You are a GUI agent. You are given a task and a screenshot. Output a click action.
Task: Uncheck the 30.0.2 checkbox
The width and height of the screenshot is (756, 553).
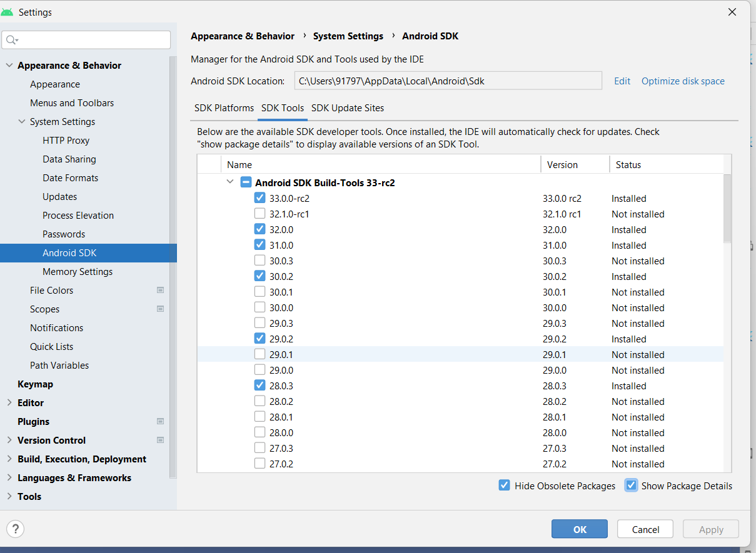(260, 276)
